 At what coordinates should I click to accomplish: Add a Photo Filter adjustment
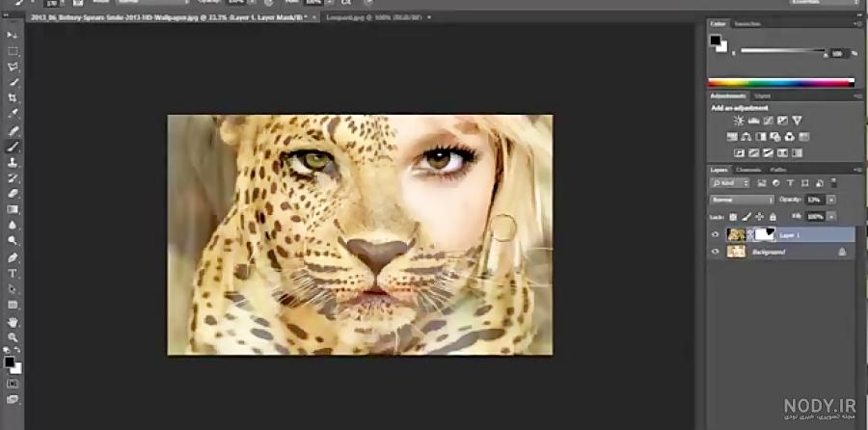(775, 137)
